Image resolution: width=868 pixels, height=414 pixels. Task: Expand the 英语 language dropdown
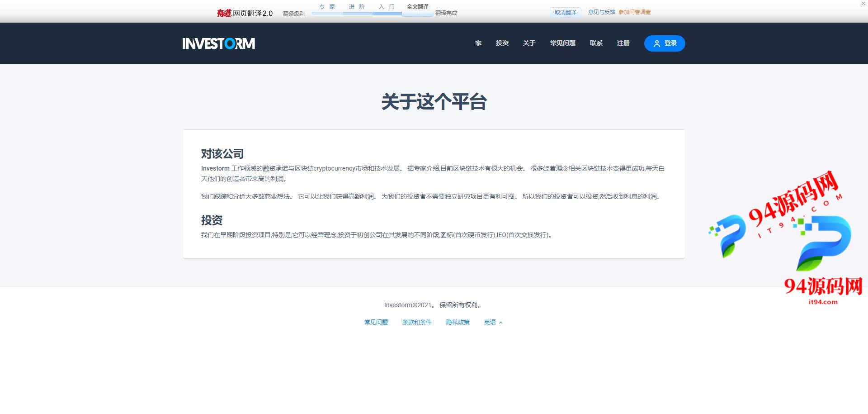click(493, 322)
